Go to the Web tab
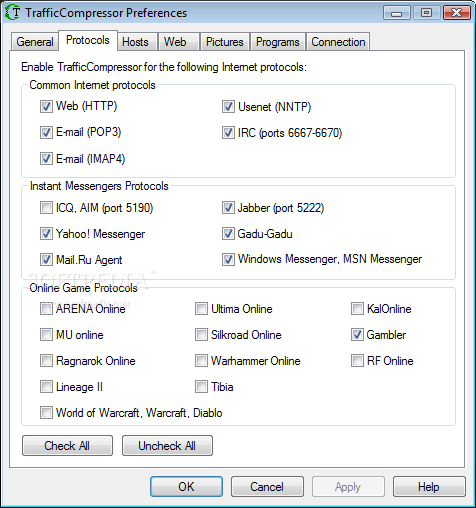 click(179, 42)
